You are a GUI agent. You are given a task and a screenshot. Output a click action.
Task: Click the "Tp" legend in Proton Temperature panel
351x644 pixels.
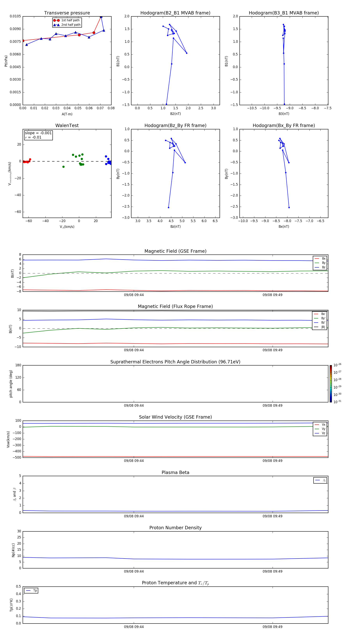[x=31, y=591]
